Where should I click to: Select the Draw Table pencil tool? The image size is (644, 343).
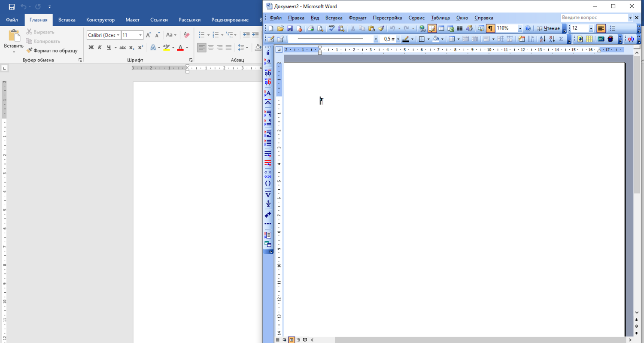[x=270, y=39]
